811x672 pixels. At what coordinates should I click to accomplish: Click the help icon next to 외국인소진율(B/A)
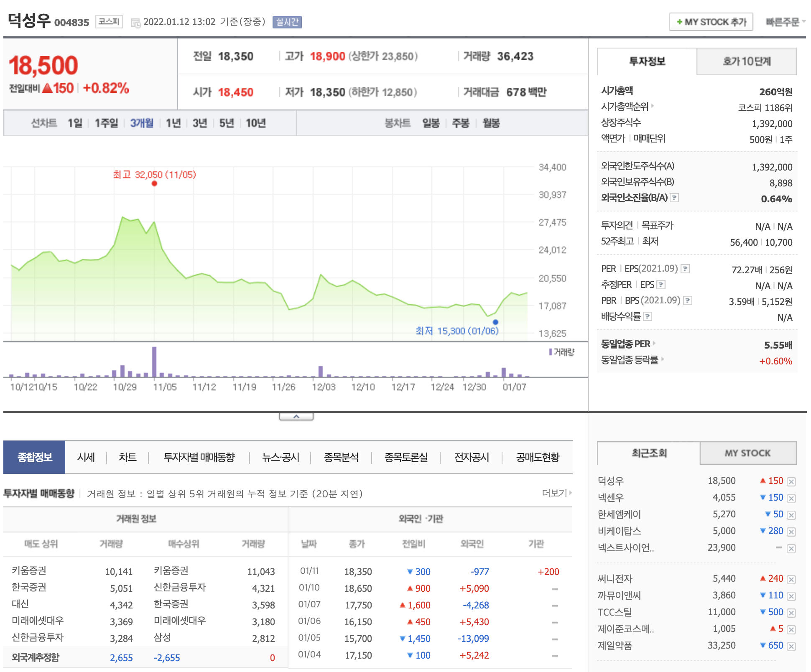674,198
